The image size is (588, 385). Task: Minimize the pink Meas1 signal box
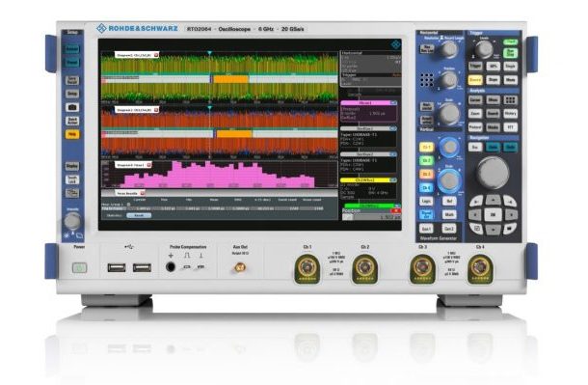pos(393,103)
